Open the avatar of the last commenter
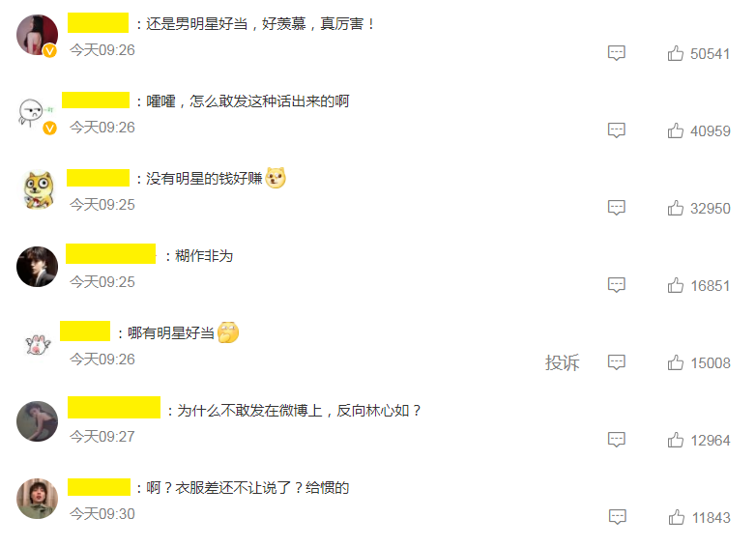This screenshot has width=756, height=547. click(37, 499)
